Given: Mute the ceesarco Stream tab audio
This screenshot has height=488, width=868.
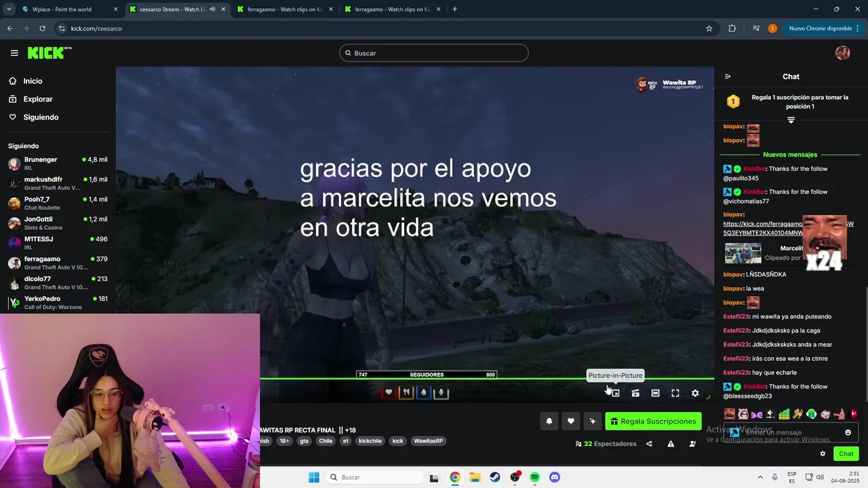Looking at the screenshot, I should [212, 9].
